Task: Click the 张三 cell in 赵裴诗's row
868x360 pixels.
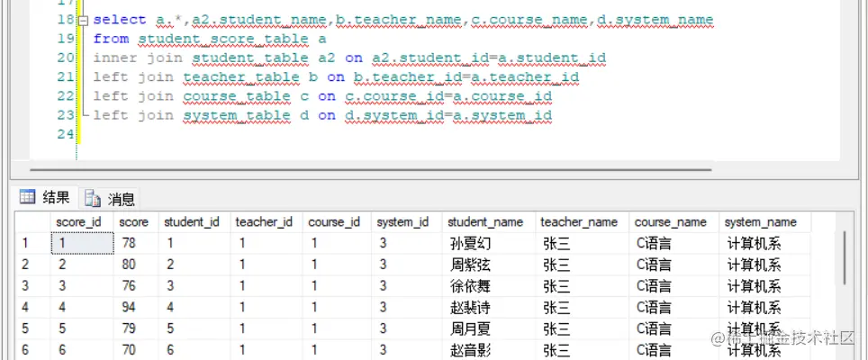Action: (x=582, y=308)
